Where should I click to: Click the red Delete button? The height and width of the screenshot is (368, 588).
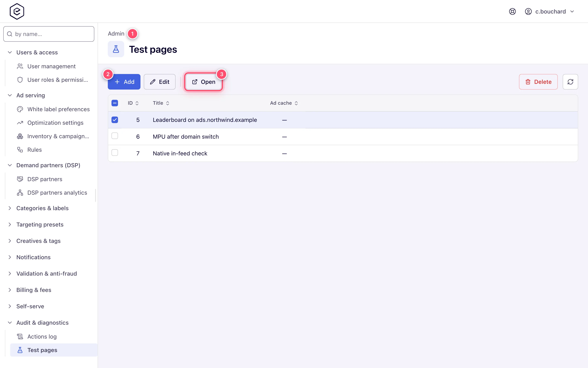538,82
